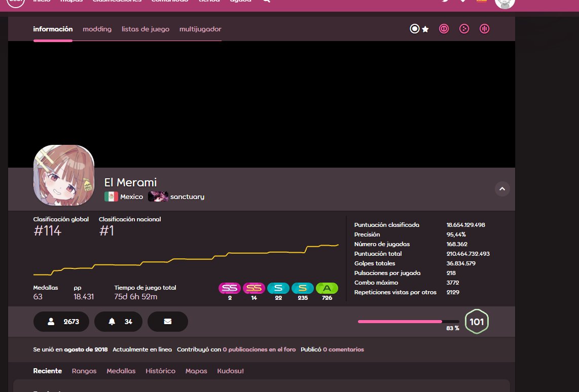Visit the sanctuary team link
579x392 pixels.
(188, 197)
